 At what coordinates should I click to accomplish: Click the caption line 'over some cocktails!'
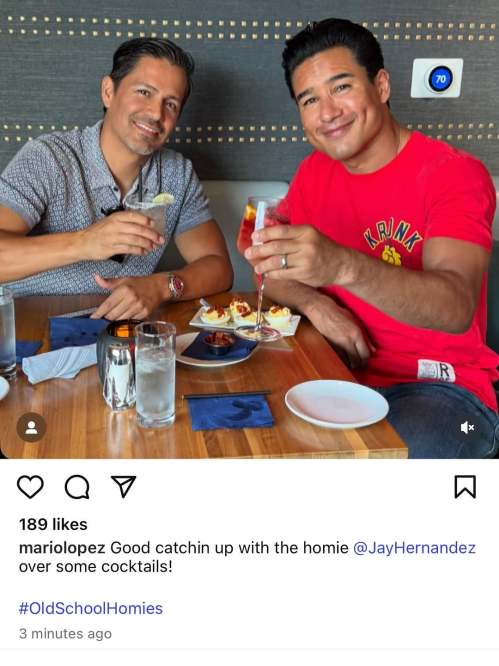pos(96,567)
